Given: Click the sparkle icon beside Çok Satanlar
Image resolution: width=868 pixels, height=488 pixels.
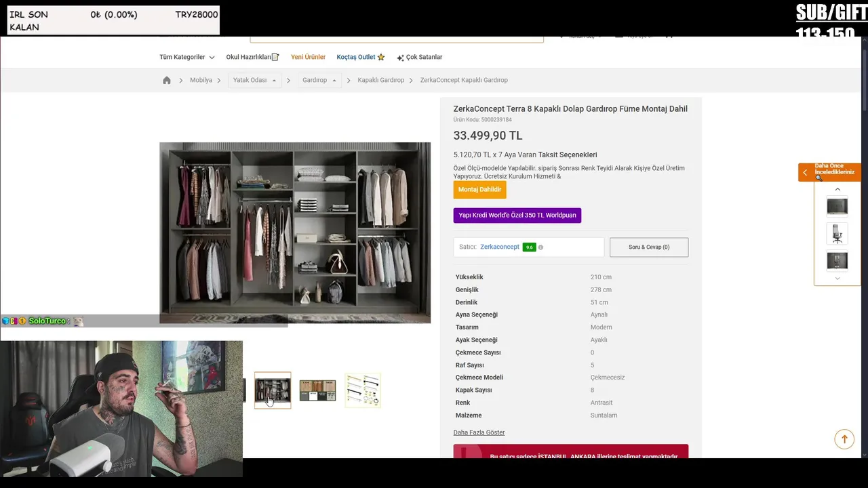Looking at the screenshot, I should (401, 58).
